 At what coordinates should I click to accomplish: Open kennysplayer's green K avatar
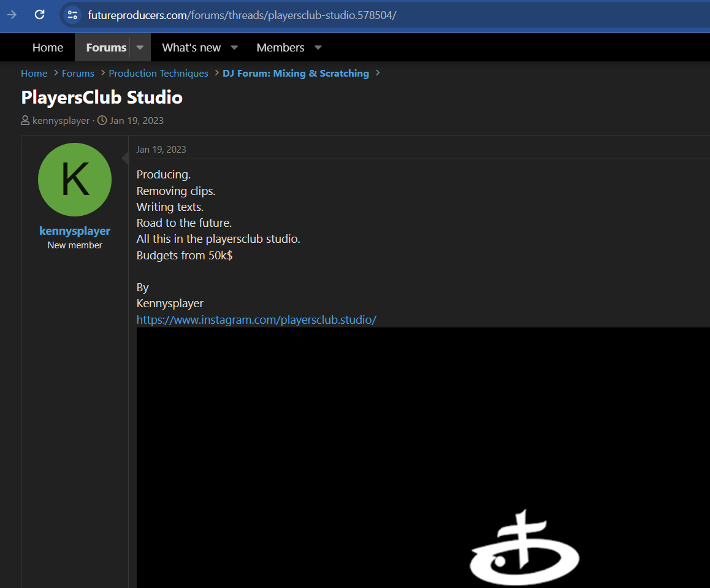click(75, 180)
